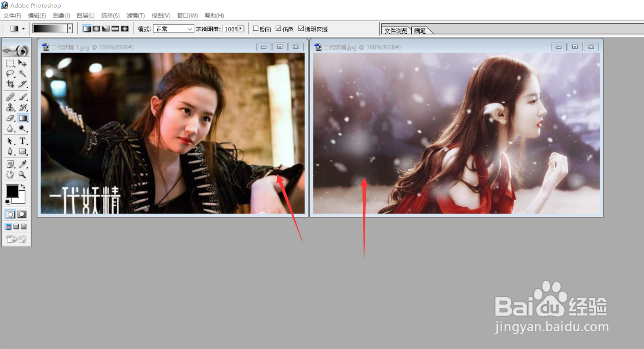Reset to default foreground/background colors
The image size is (644, 349).
(x=8, y=202)
